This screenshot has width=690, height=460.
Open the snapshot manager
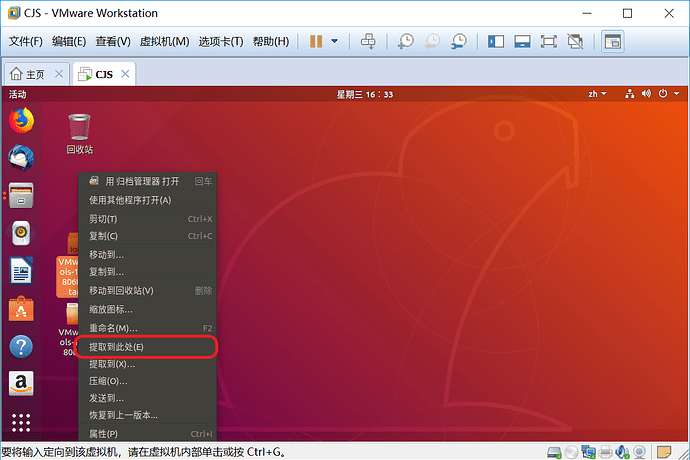459,41
